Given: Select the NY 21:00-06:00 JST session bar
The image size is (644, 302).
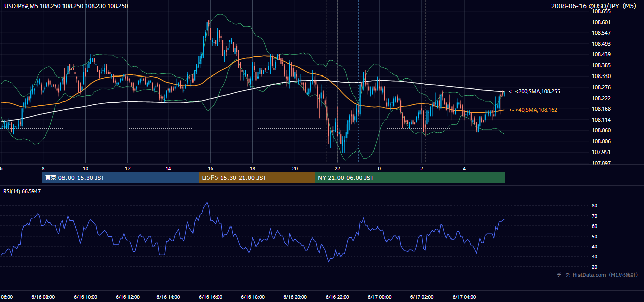Looking at the screenshot, I should click(410, 178).
